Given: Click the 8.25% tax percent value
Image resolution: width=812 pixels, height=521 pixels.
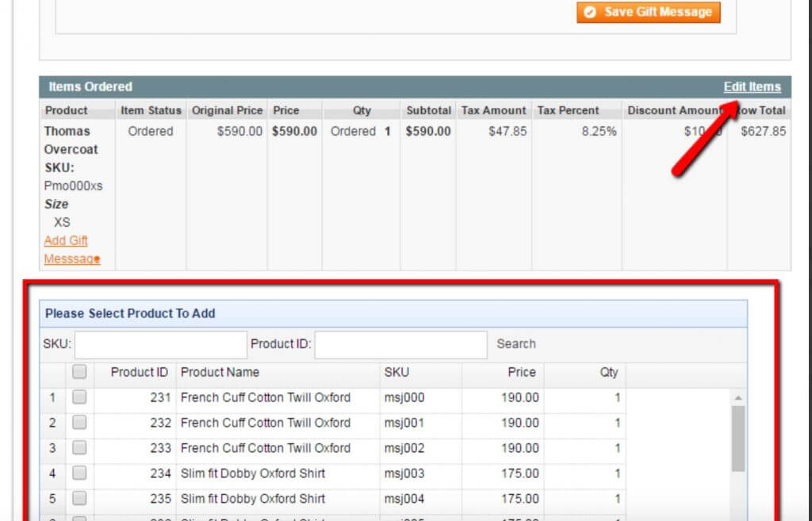Looking at the screenshot, I should pyautogui.click(x=599, y=132).
